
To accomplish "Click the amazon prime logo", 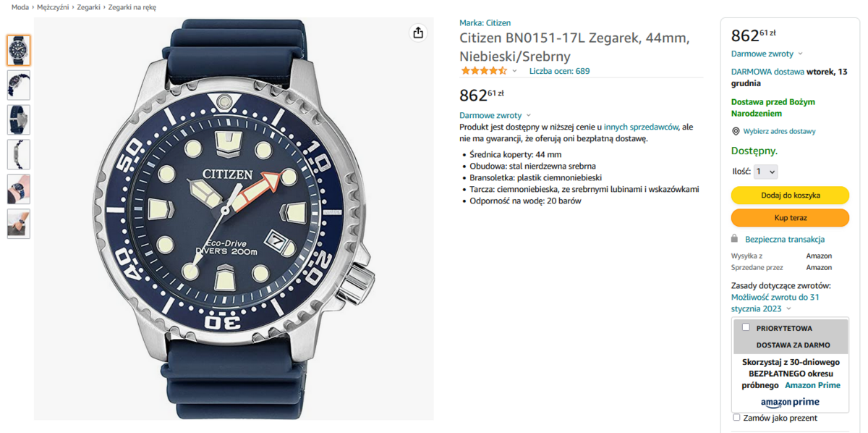I will 790,403.
